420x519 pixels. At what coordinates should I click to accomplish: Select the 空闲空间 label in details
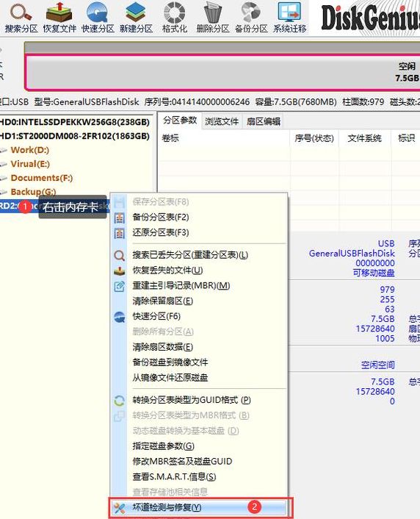tap(378, 365)
